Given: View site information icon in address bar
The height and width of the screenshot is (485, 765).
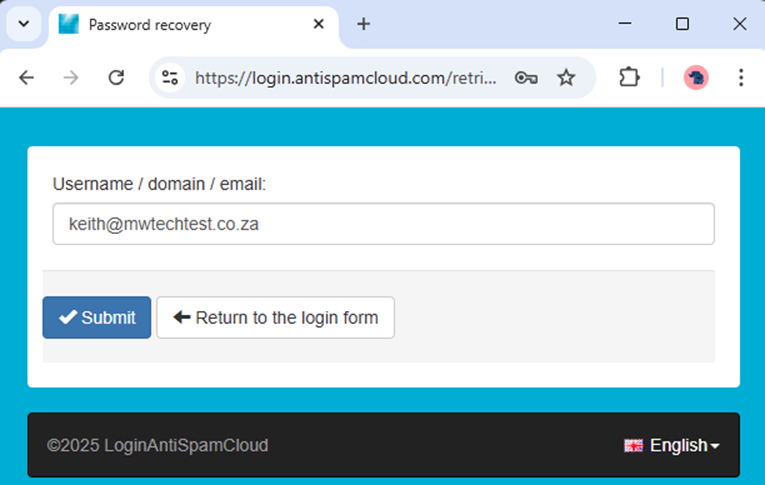Looking at the screenshot, I should point(171,78).
